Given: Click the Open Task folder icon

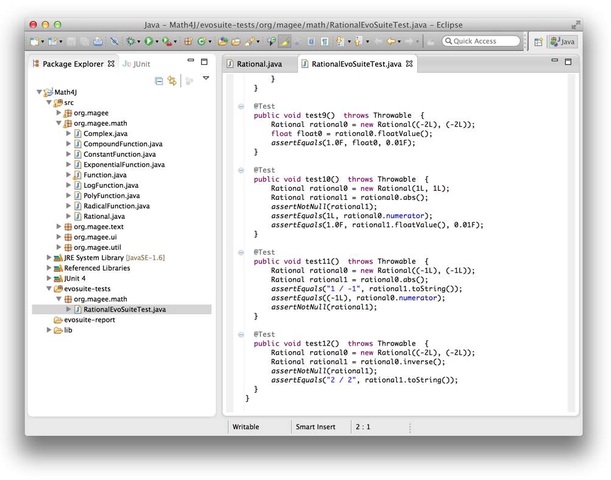Looking at the screenshot, I should tap(236, 41).
